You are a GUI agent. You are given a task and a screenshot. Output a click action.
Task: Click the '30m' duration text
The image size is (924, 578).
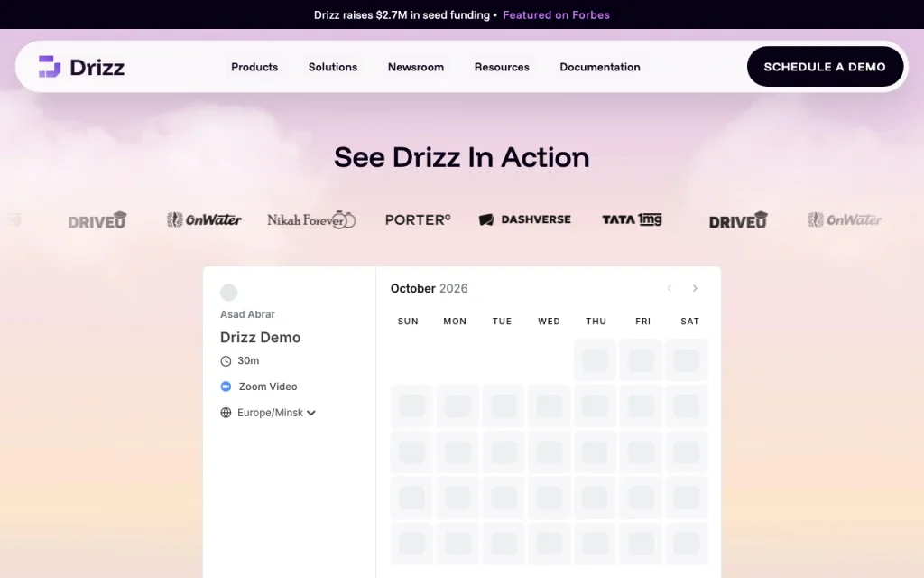(248, 360)
